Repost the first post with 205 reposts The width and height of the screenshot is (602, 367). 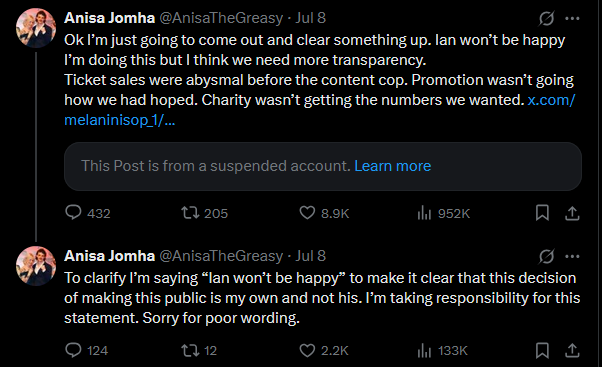[205, 213]
